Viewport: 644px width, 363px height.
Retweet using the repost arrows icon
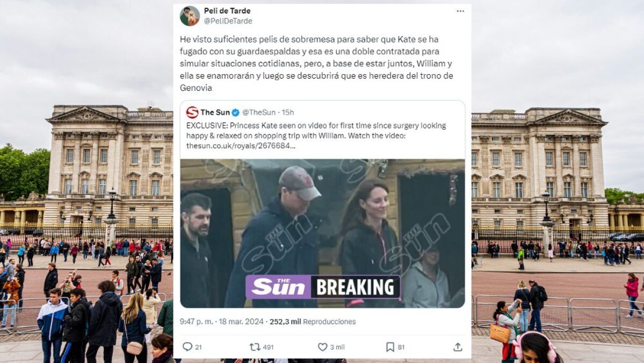coord(255,347)
